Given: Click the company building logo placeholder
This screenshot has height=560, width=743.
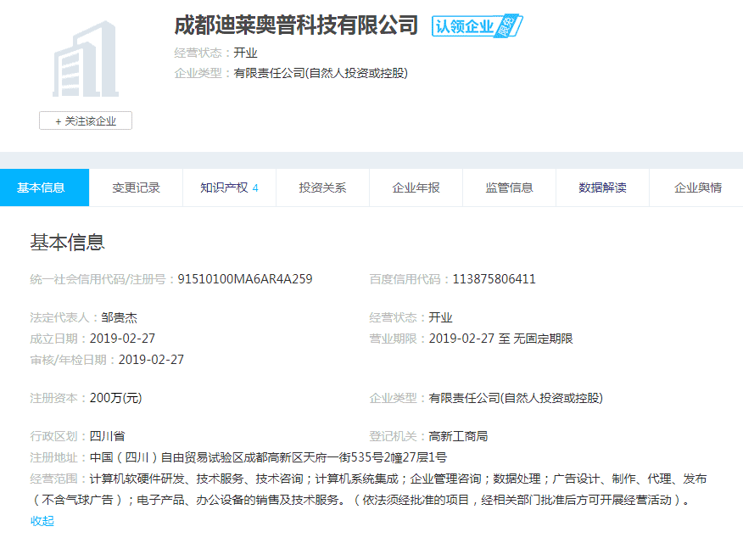Looking at the screenshot, I should click(x=86, y=59).
